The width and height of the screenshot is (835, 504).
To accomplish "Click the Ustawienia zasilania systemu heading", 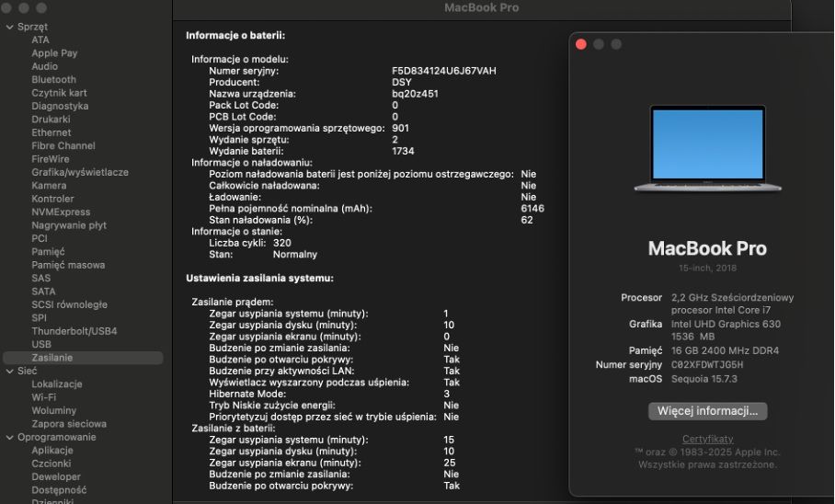I will (x=260, y=278).
